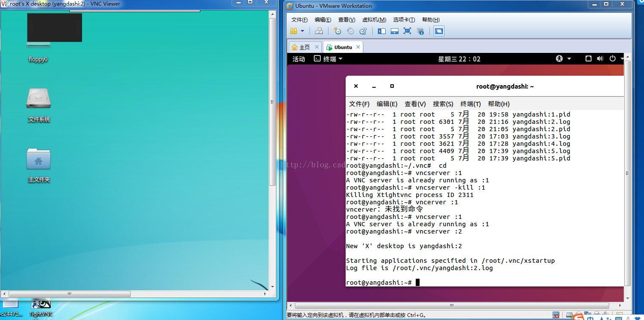Click the text 'Log file is /root/.vnc/yangdashi:2.log'
This screenshot has height=320, width=644.
coord(419,268)
